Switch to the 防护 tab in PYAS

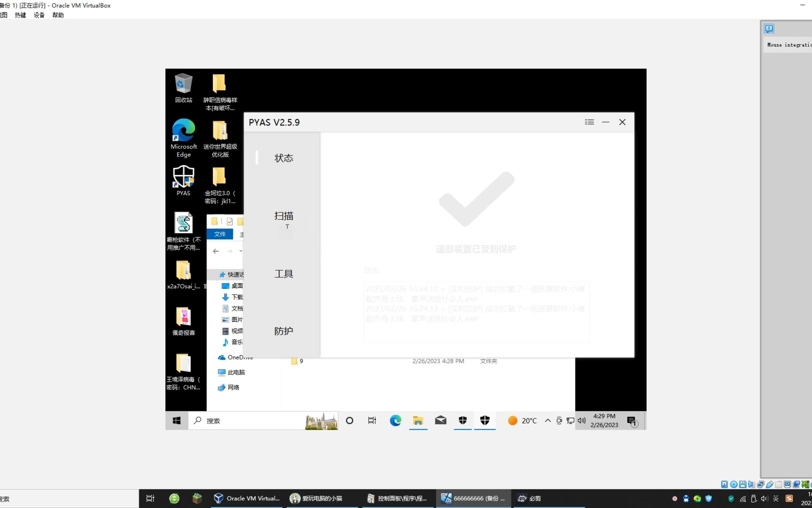point(284,331)
